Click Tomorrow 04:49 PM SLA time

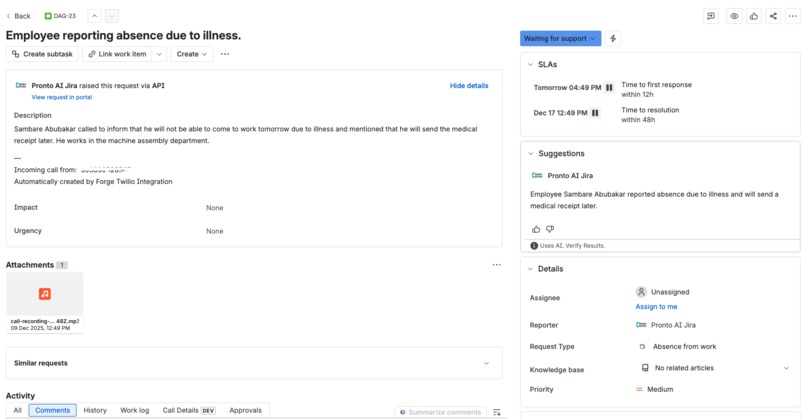(567, 88)
